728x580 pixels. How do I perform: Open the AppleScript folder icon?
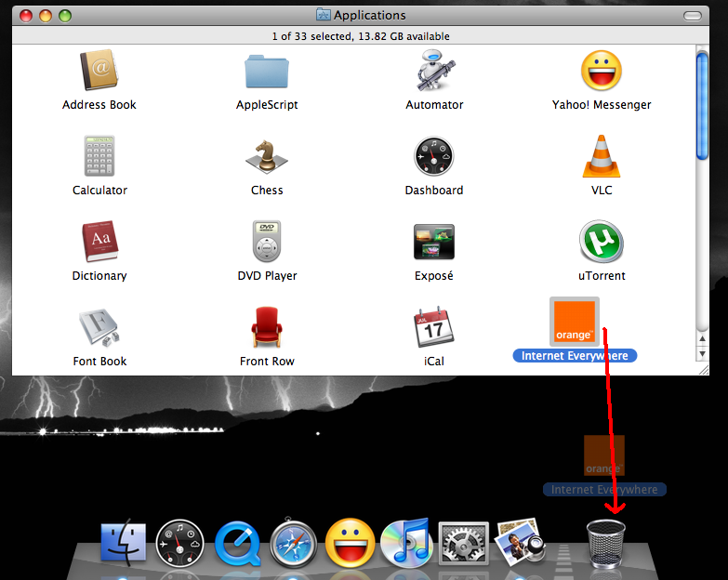click(267, 71)
